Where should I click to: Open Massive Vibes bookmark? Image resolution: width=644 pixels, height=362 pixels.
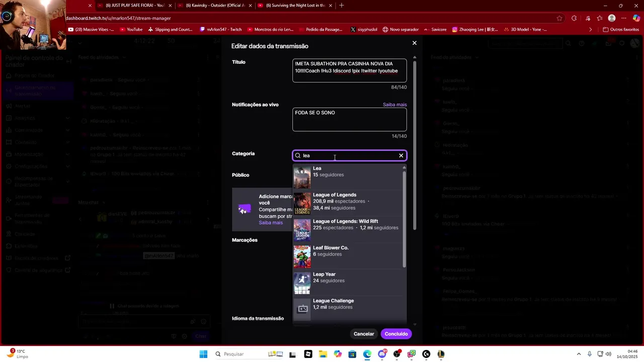[91, 30]
